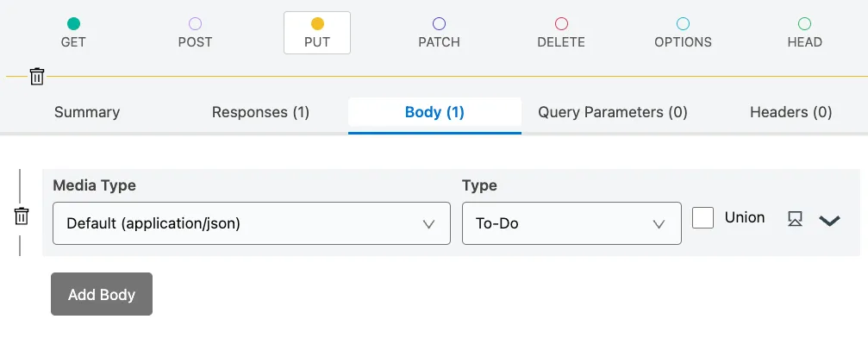868x338 pixels.
Task: Switch to Responses (1) tab
Action: coord(260,112)
